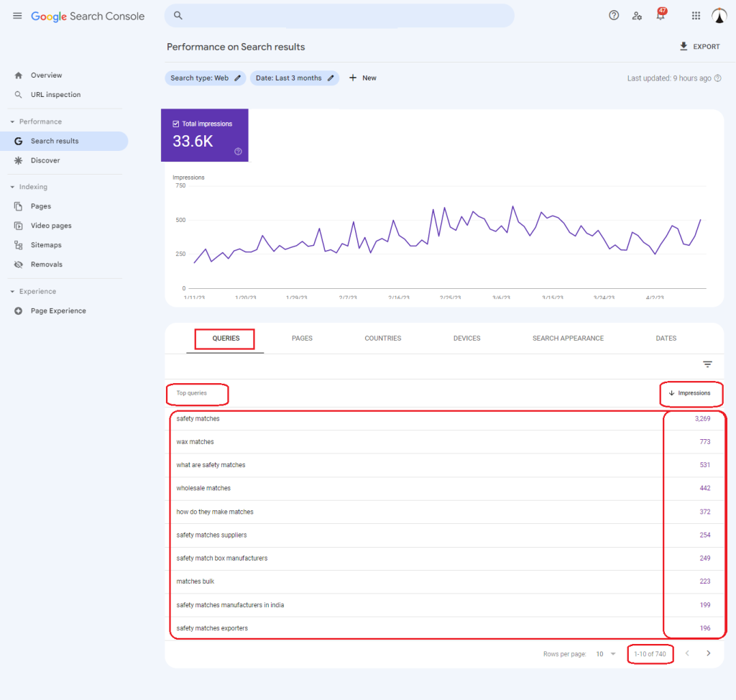Open the account profile avatar
Viewport: 736px width, 700px height.
pos(719,16)
